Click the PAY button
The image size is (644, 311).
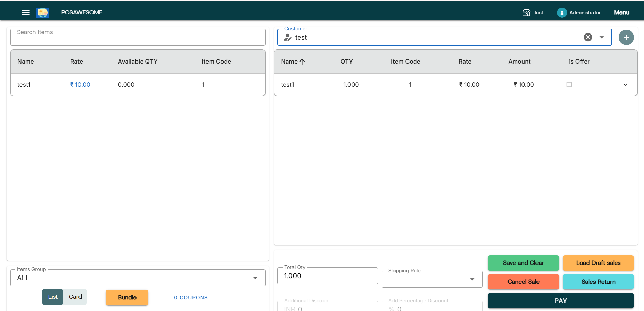[561, 300]
